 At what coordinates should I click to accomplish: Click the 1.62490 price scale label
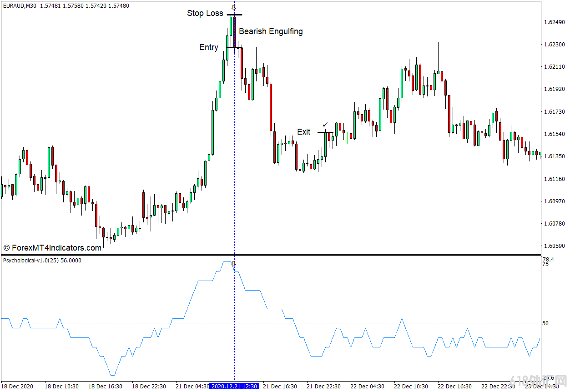(554, 22)
